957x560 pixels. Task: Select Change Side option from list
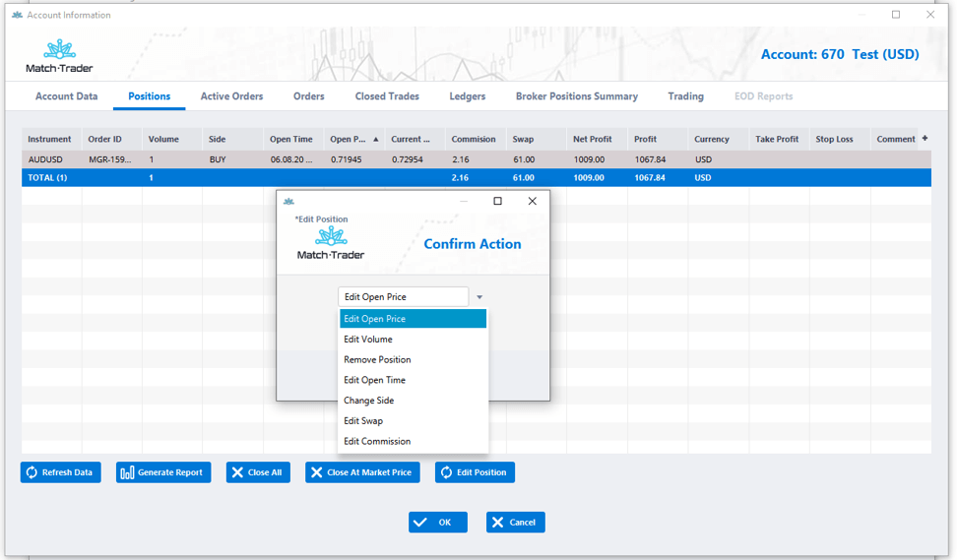click(x=370, y=401)
